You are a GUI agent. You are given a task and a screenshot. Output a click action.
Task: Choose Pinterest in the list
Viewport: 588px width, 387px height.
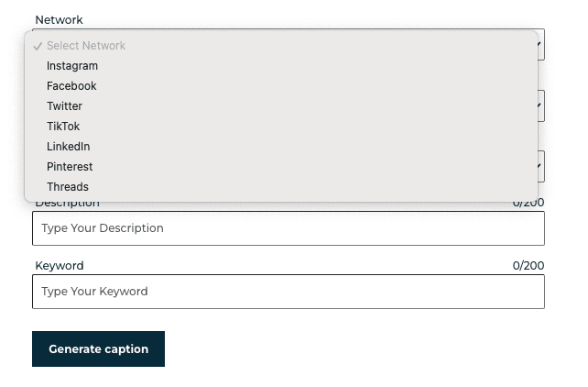point(70,167)
